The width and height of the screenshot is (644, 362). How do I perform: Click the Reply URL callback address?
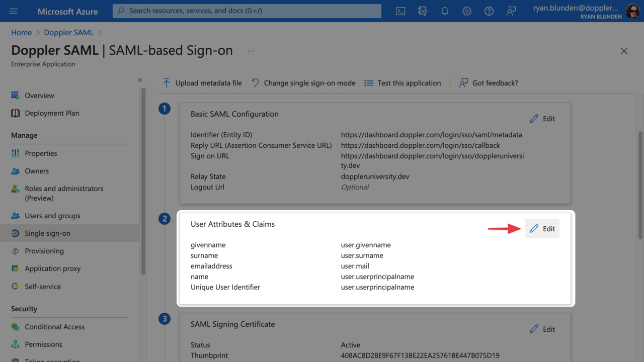421,145
